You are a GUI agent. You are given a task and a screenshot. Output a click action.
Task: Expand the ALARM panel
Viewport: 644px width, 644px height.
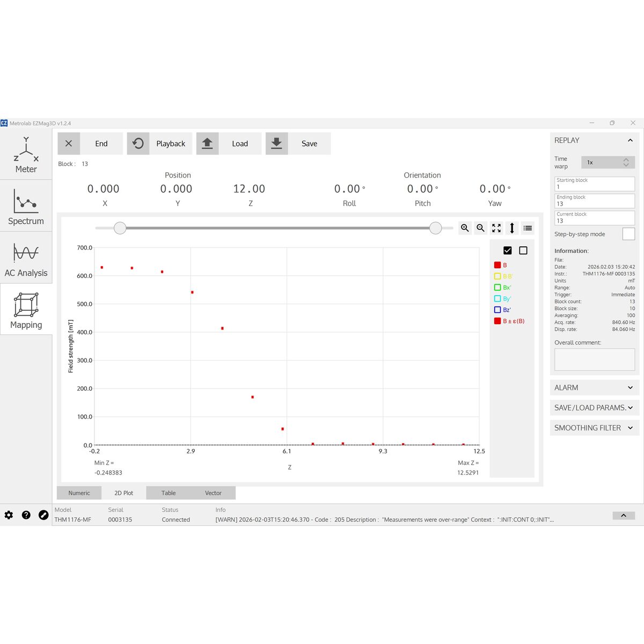(595, 387)
